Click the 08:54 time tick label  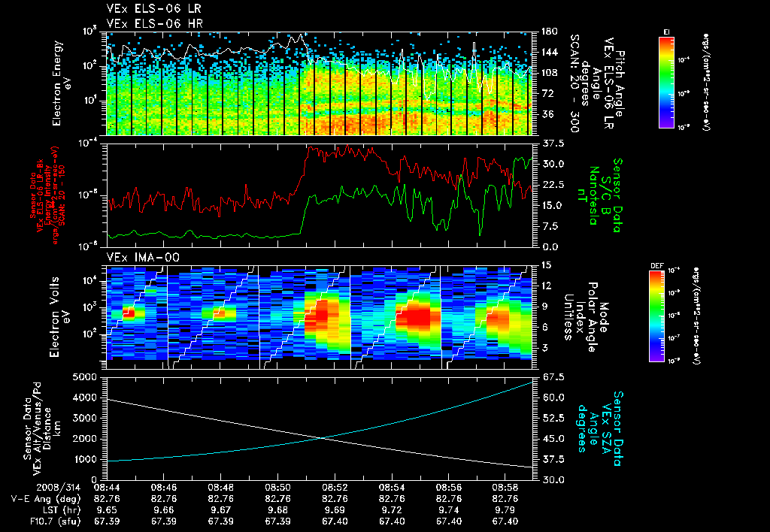tap(391, 488)
